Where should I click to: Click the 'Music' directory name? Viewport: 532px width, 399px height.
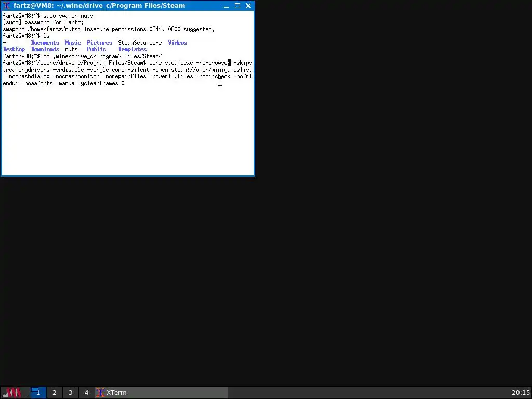(73, 43)
